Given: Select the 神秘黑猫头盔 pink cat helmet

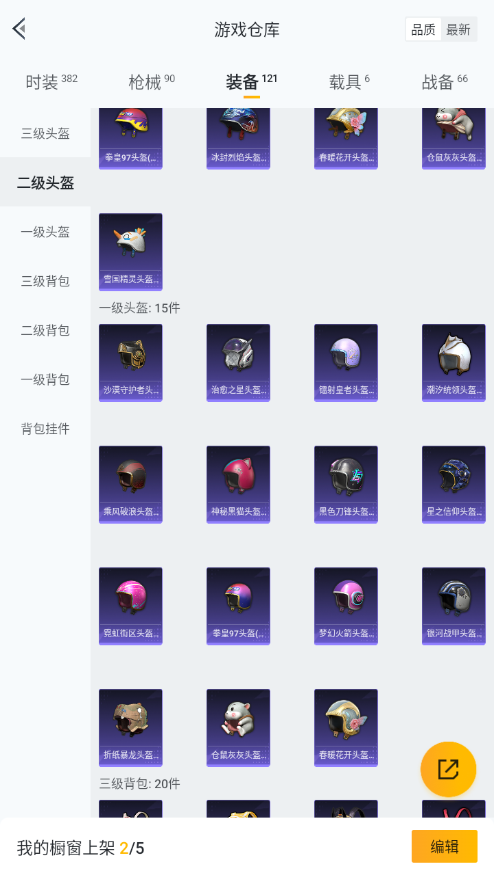Looking at the screenshot, I should click(x=238, y=484).
